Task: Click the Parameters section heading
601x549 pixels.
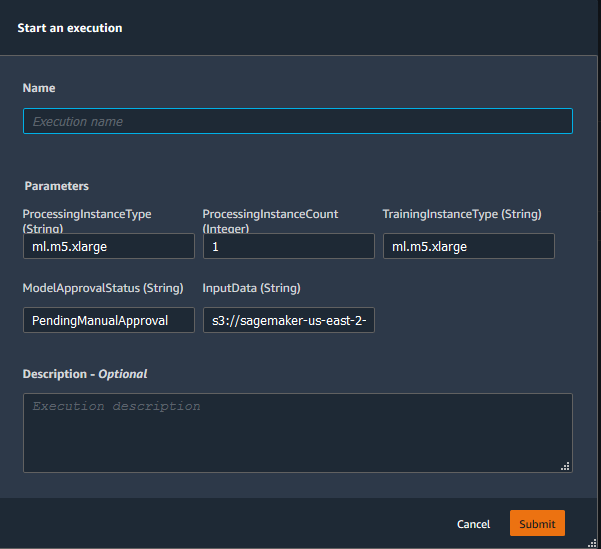Action: (57, 186)
